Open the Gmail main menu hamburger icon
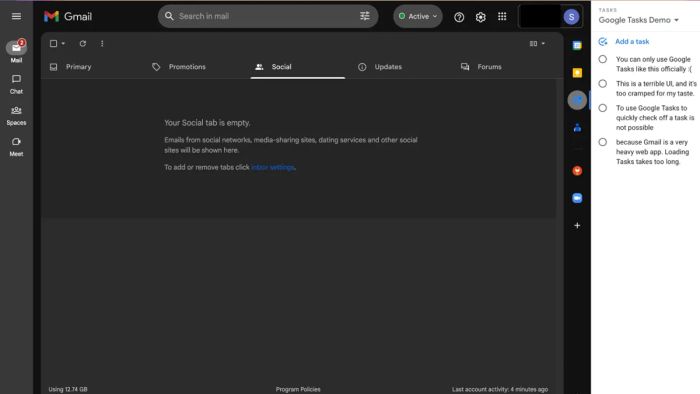 pos(17,17)
